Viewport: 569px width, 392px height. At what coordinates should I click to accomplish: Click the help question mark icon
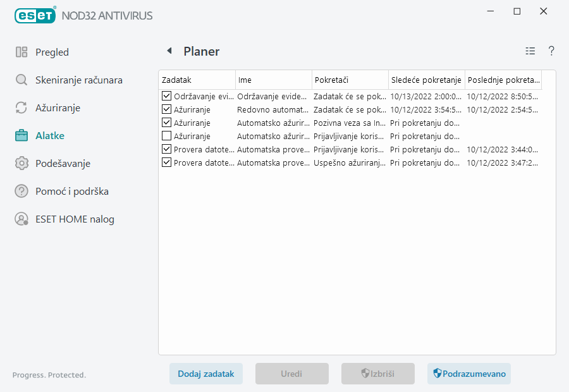pos(551,51)
